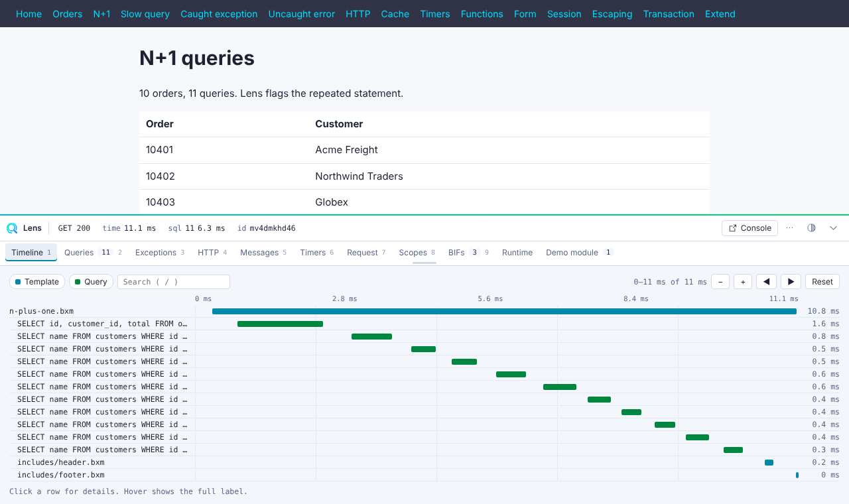This screenshot has height=504, width=849.
Task: Select the includes/footer.bxm timeline row
Action: point(424,475)
